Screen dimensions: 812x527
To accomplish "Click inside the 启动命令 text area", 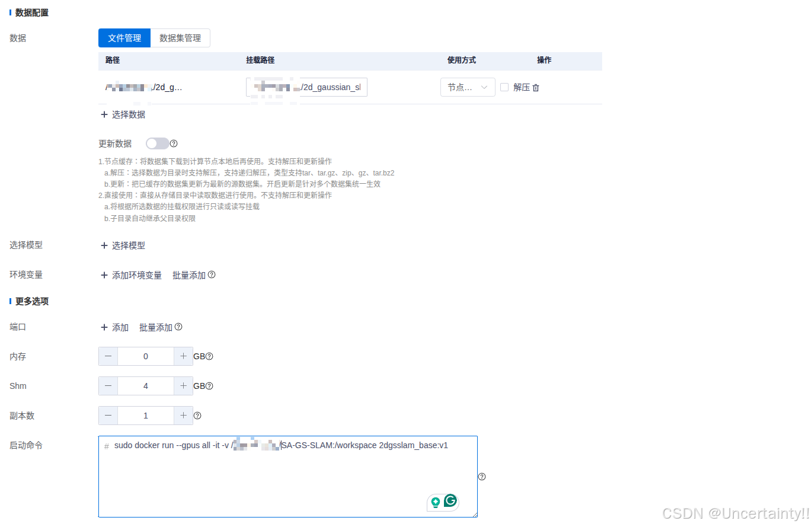I will click(x=288, y=477).
